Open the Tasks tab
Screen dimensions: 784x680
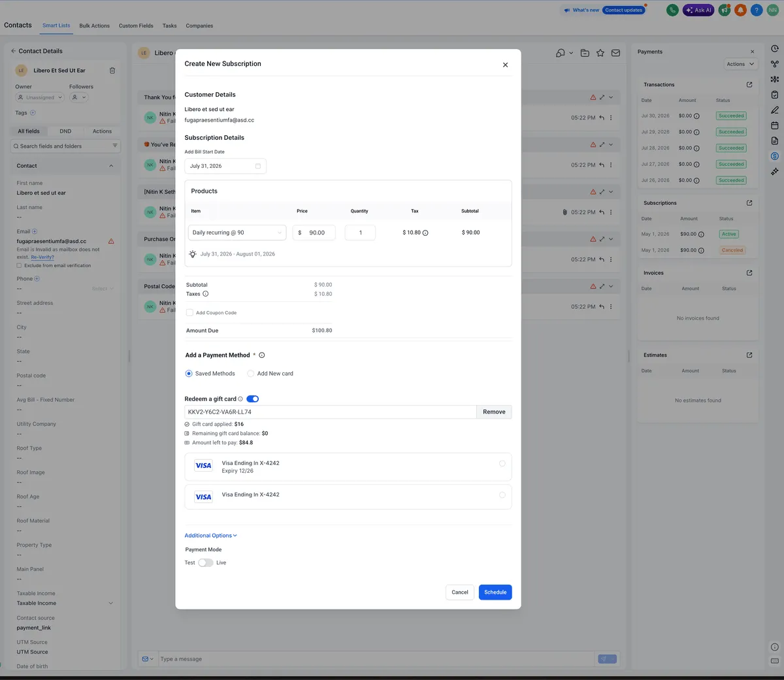coord(170,25)
